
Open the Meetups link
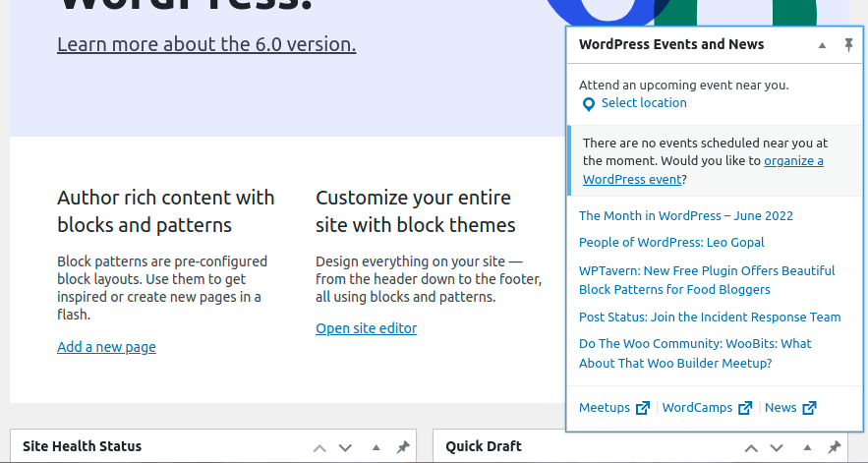click(605, 408)
